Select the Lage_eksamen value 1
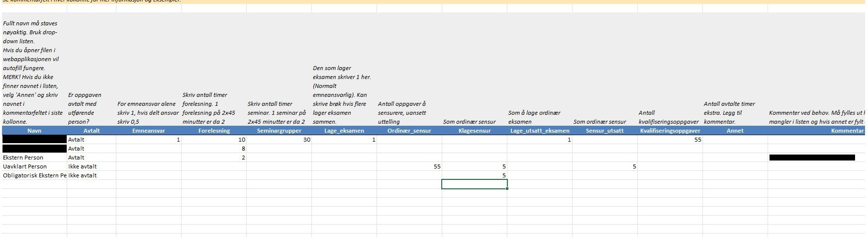This screenshot has width=868, height=243. 344,140
